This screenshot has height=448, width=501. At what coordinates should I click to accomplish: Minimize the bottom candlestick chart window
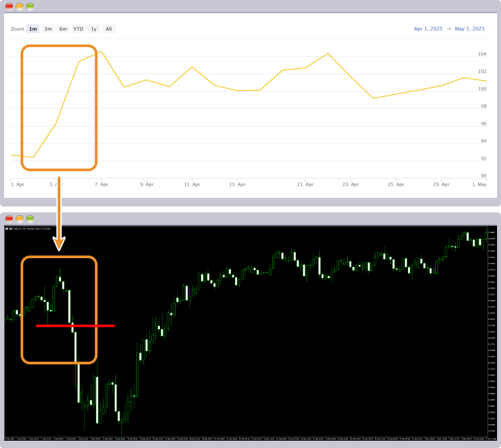click(20, 218)
